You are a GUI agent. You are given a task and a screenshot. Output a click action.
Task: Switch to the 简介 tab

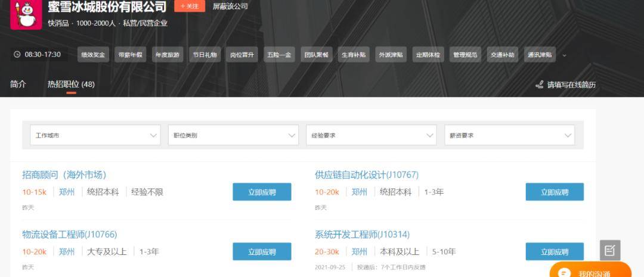click(x=18, y=84)
